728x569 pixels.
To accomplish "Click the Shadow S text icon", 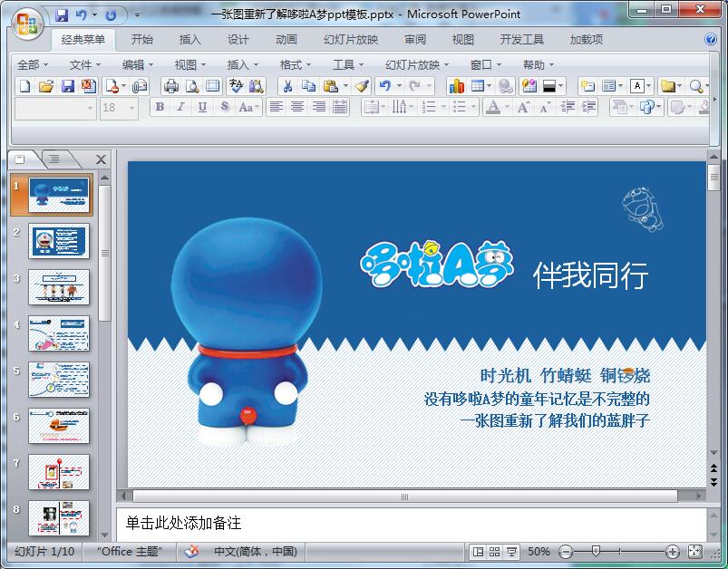I will pos(225,107).
